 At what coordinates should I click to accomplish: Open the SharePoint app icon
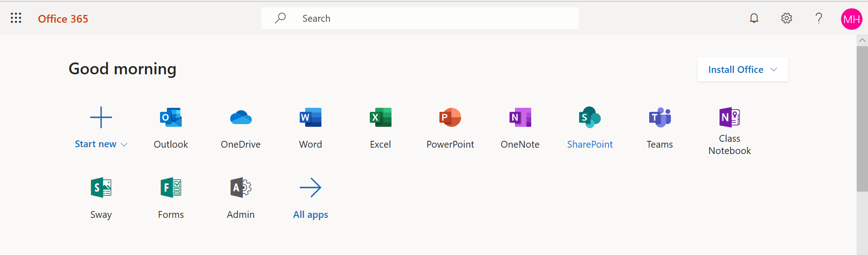click(x=590, y=117)
